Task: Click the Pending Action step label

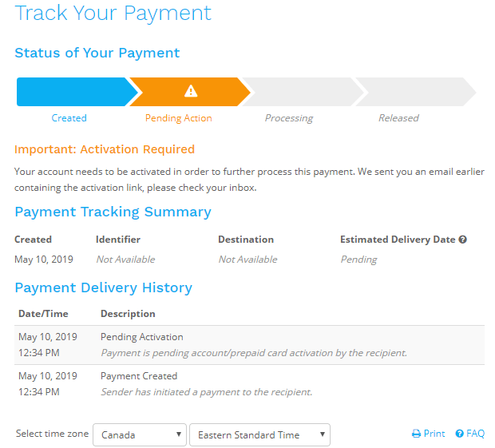Action: pyautogui.click(x=179, y=118)
